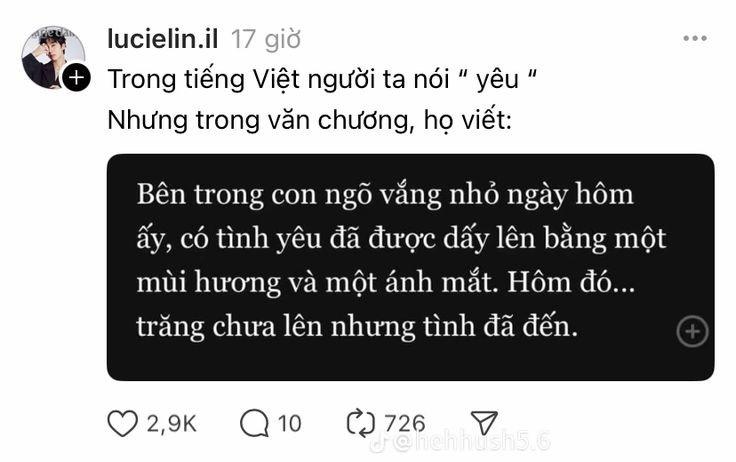View the 10 replies count
The image size is (736, 462).
[290, 424]
